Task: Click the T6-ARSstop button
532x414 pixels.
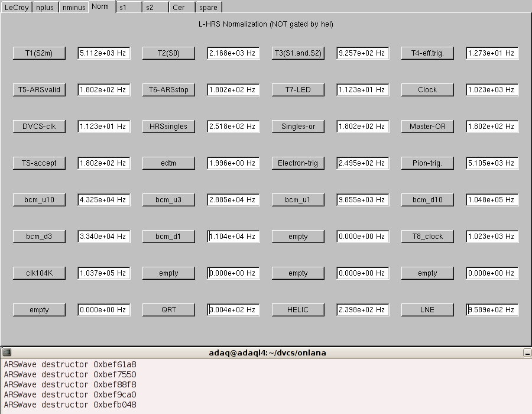Action: 168,89
